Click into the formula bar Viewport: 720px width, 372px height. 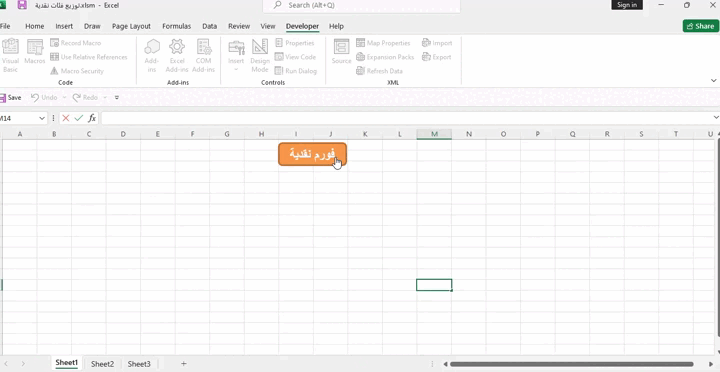406,118
